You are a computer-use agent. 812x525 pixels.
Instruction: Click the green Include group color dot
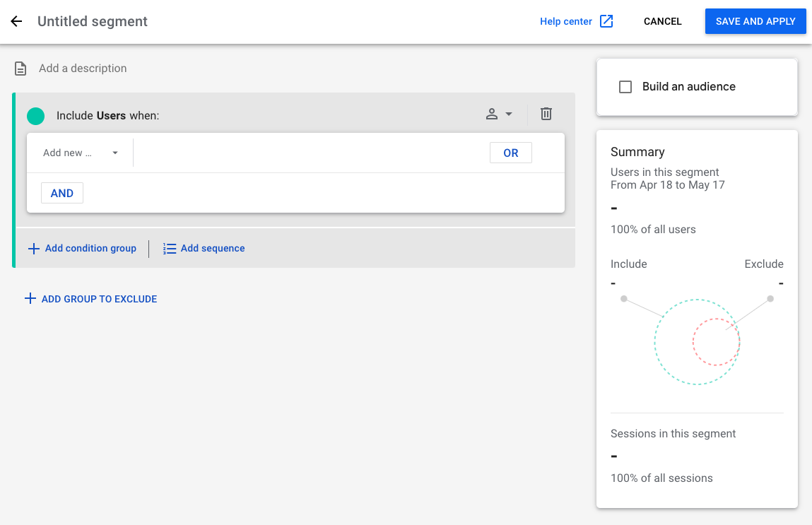(x=35, y=116)
